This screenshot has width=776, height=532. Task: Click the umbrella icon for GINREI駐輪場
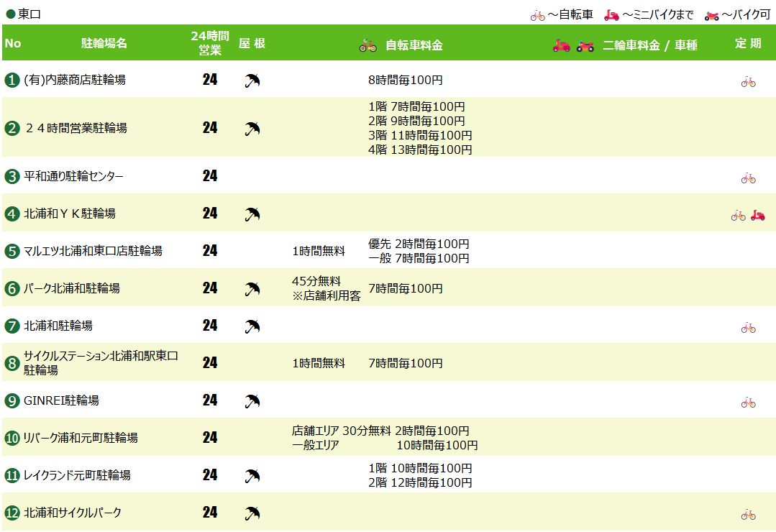(252, 401)
